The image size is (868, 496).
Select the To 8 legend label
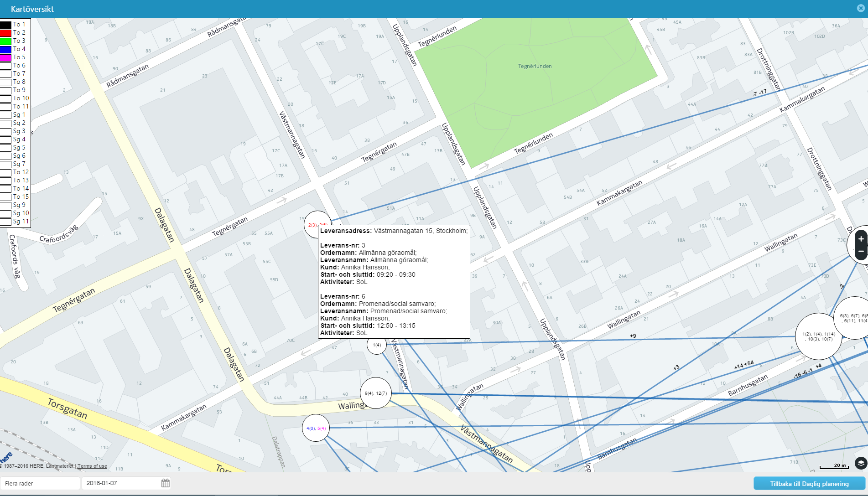click(19, 82)
